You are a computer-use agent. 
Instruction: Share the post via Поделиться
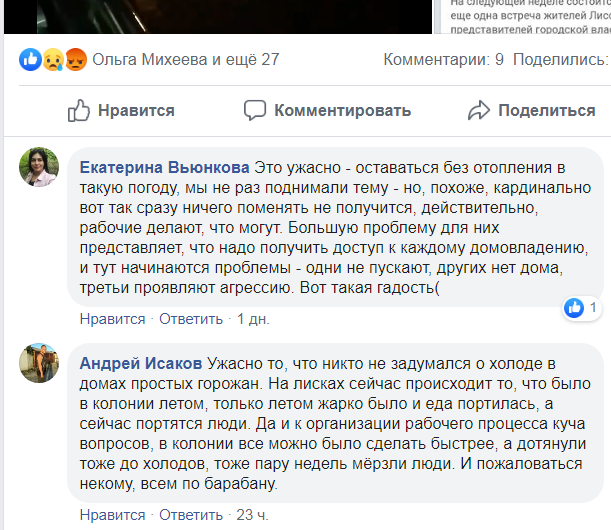[x=532, y=111]
